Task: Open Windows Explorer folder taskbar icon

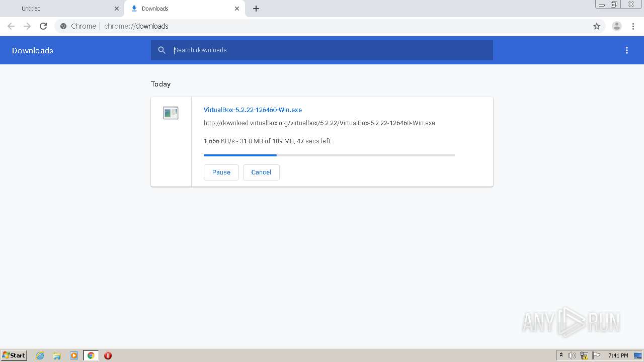Action: click(x=57, y=355)
